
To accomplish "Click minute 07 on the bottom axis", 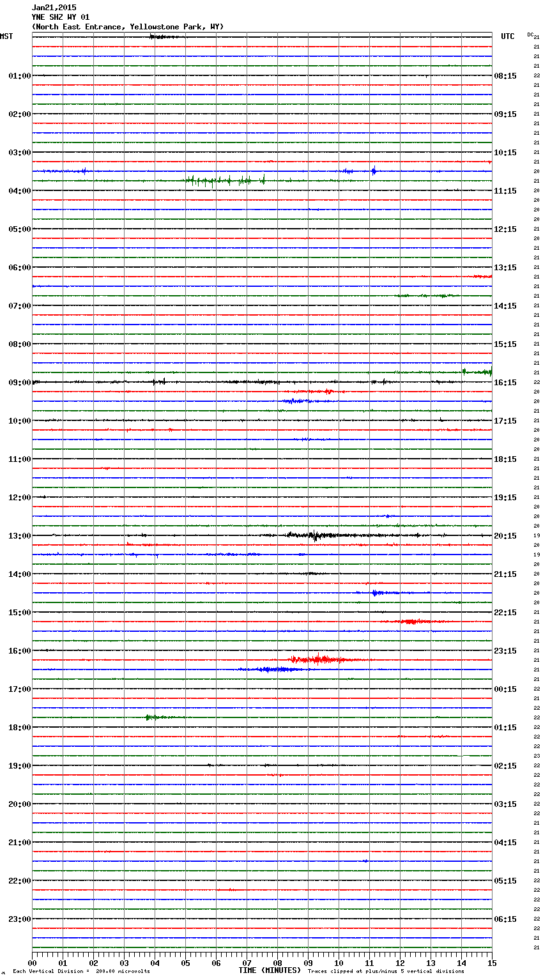I will [x=247, y=963].
